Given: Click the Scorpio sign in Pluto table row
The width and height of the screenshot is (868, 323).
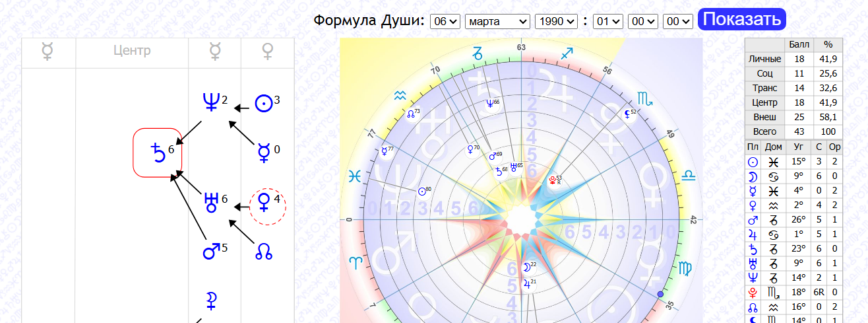Looking at the screenshot, I should point(773,293).
